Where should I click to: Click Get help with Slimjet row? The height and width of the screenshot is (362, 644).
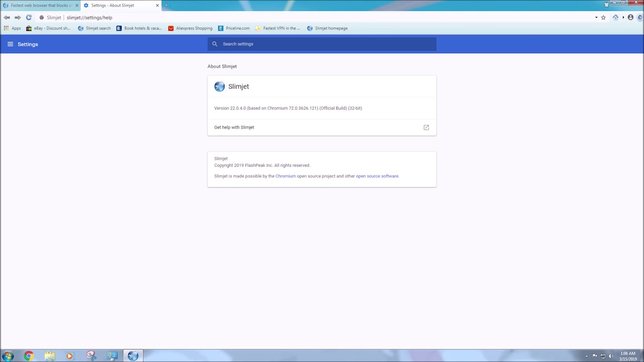pos(322,127)
